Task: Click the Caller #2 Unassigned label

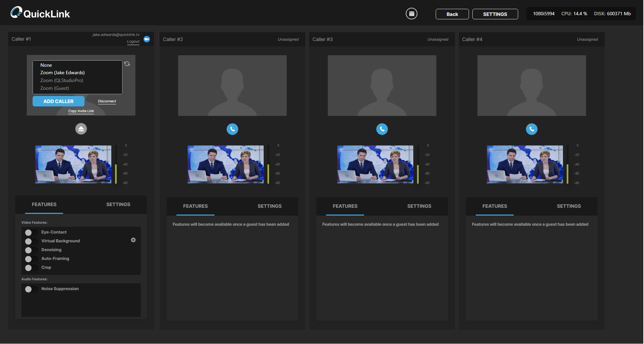Action: point(288,39)
